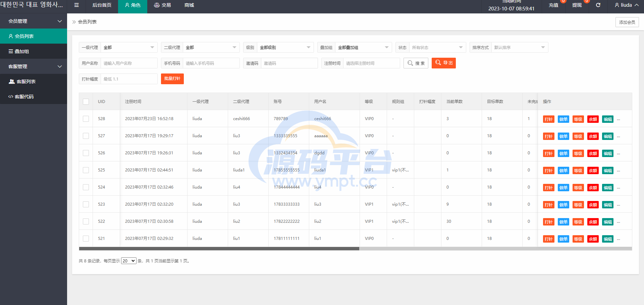The height and width of the screenshot is (305, 644).
Task: Toggle the select-all checkbox in table header
Action: [86, 102]
